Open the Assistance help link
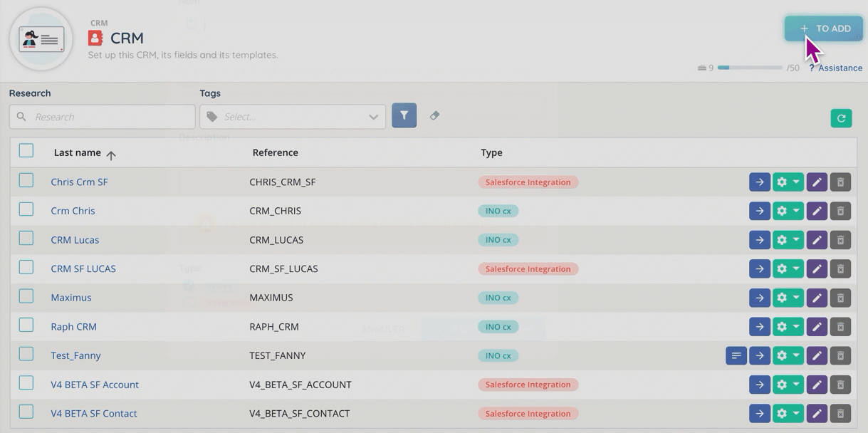The image size is (868, 433). [x=840, y=68]
